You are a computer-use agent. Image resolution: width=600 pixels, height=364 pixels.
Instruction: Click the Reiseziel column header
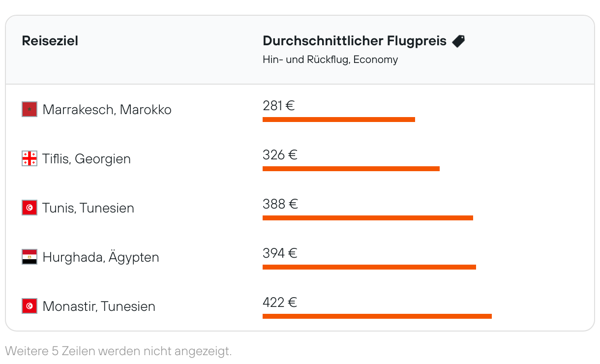pos(50,41)
